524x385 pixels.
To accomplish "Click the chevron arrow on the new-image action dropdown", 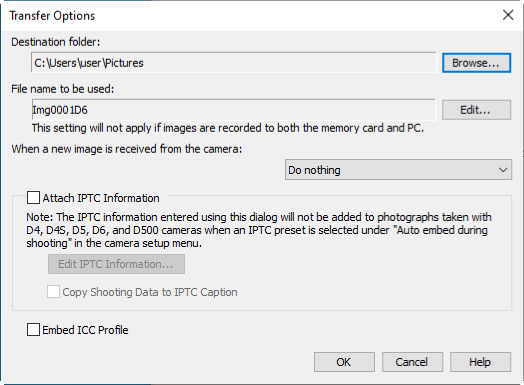I will [x=503, y=170].
